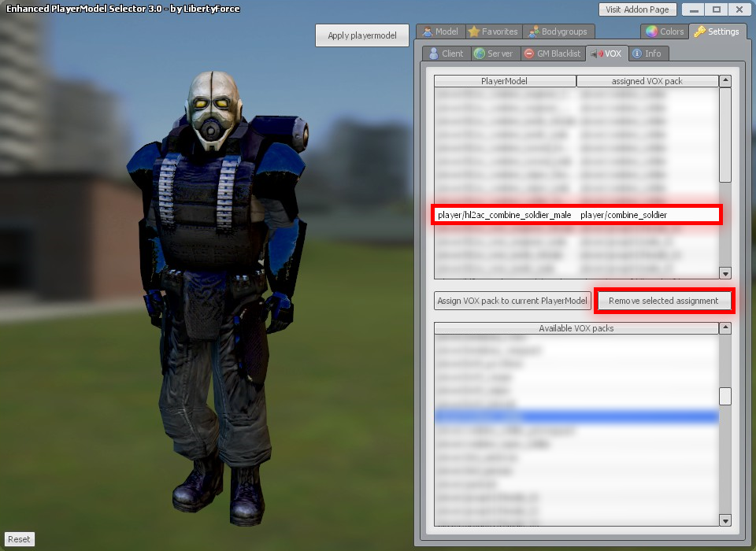Viewport: 756px width, 551px height.
Task: Click the red stop icon on GM Blacklist
Action: tap(529, 54)
